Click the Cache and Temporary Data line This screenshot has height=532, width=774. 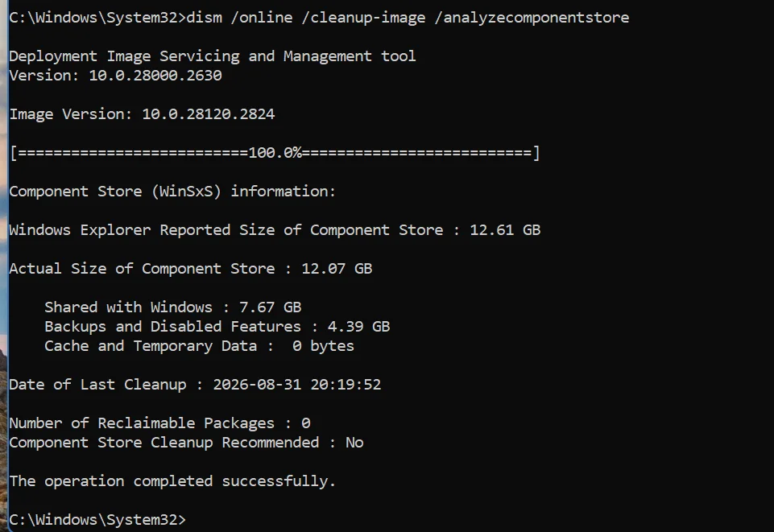click(x=200, y=346)
